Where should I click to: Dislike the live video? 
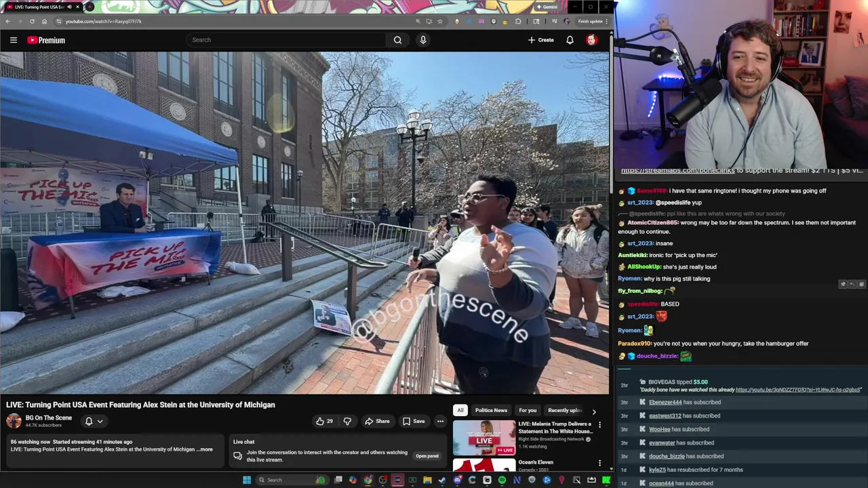(347, 422)
